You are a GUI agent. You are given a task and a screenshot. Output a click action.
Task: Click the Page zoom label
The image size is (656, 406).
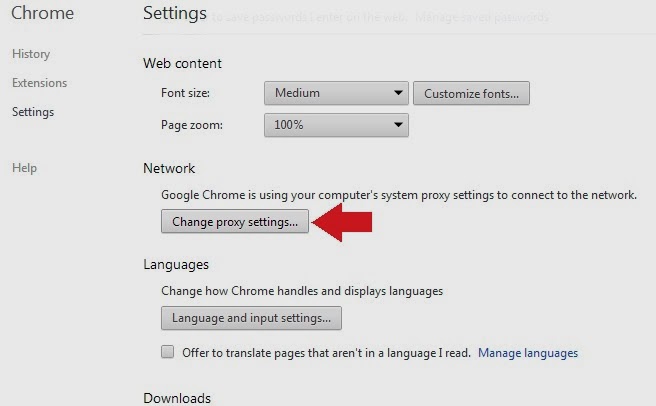point(192,125)
